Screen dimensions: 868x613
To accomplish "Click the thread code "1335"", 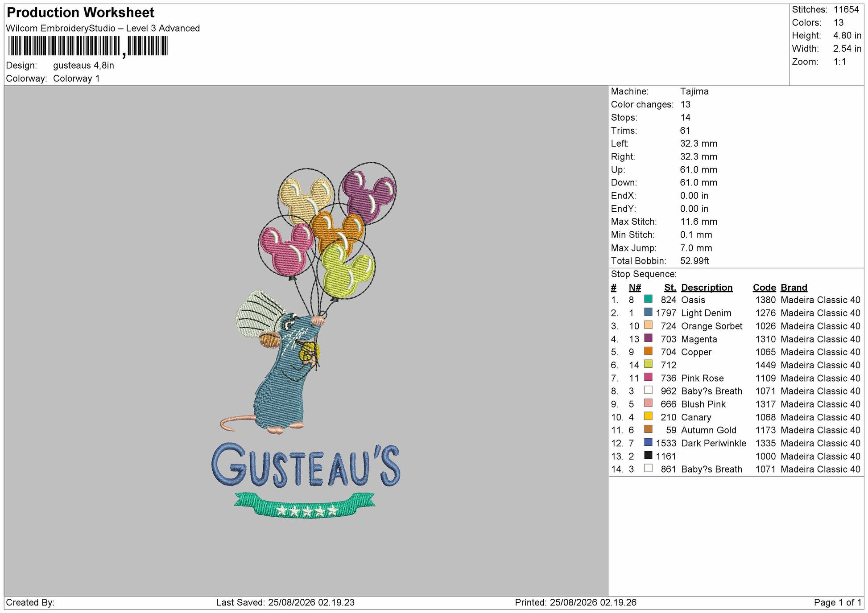I will point(765,443).
